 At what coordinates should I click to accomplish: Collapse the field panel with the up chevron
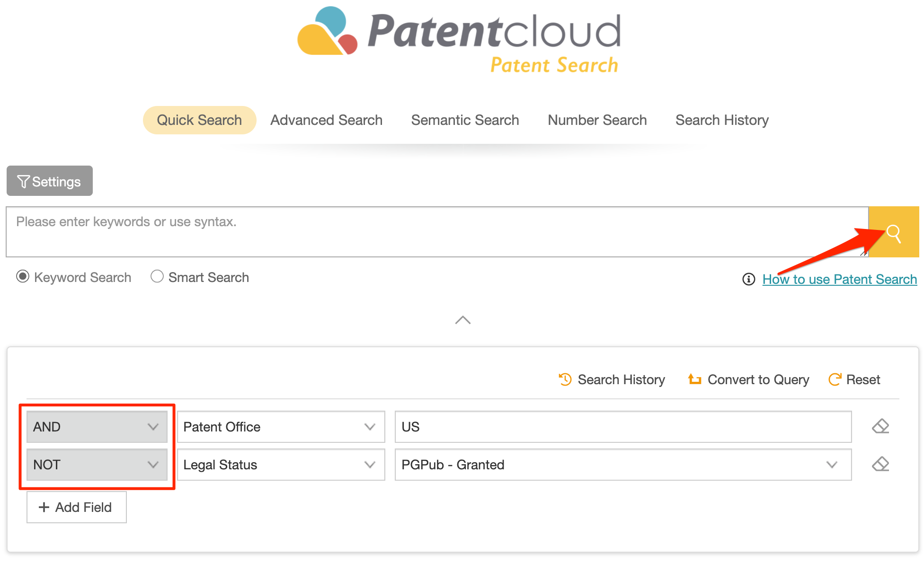click(463, 320)
